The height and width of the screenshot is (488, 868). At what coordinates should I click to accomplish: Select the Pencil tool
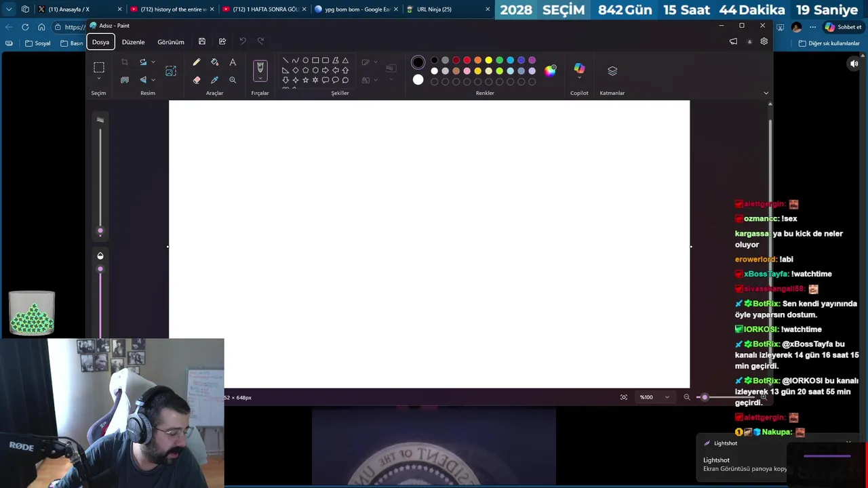[197, 62]
